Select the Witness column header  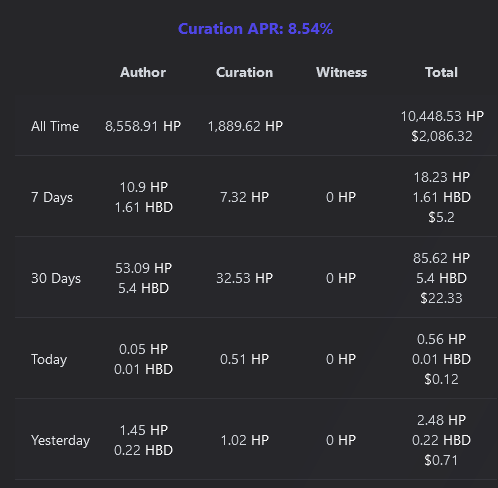pos(341,72)
